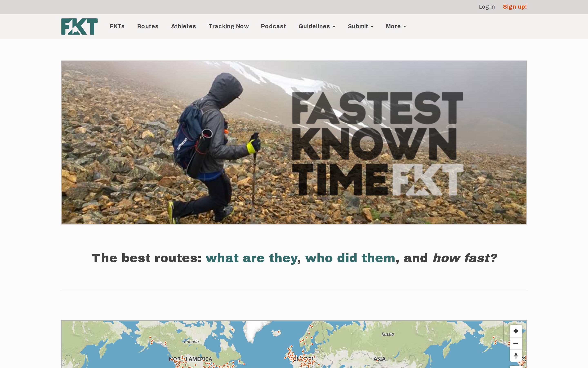Viewport: 588px width, 368px height.
Task: Follow the 'what are they' link
Action: click(252, 258)
